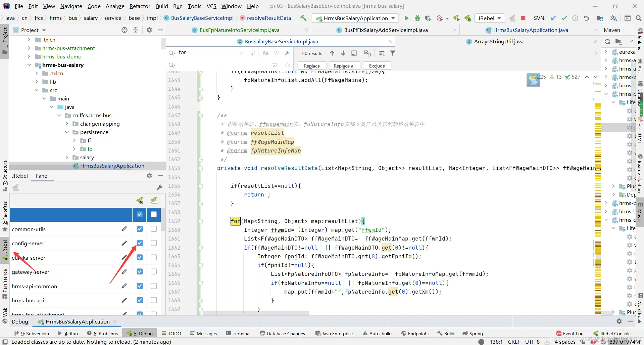The image size is (644, 345).
Task: Uncheck JRebel checkbox for hrms-bus-api
Action: click(140, 300)
